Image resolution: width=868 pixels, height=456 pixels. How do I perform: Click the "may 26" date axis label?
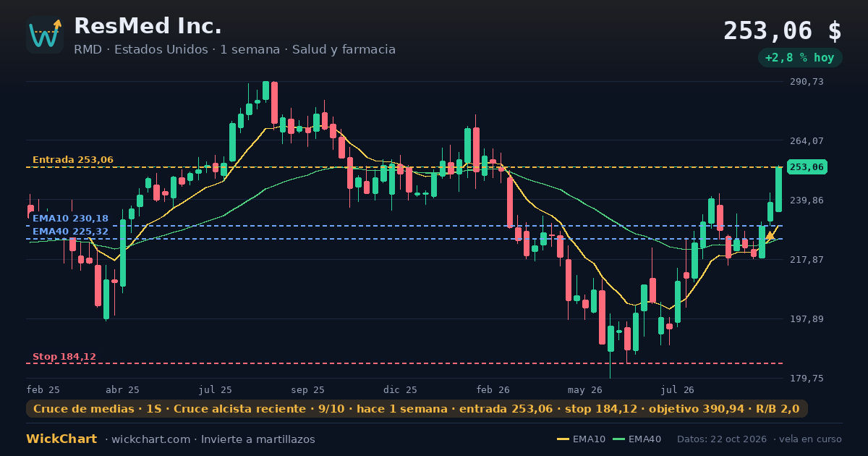(x=586, y=389)
